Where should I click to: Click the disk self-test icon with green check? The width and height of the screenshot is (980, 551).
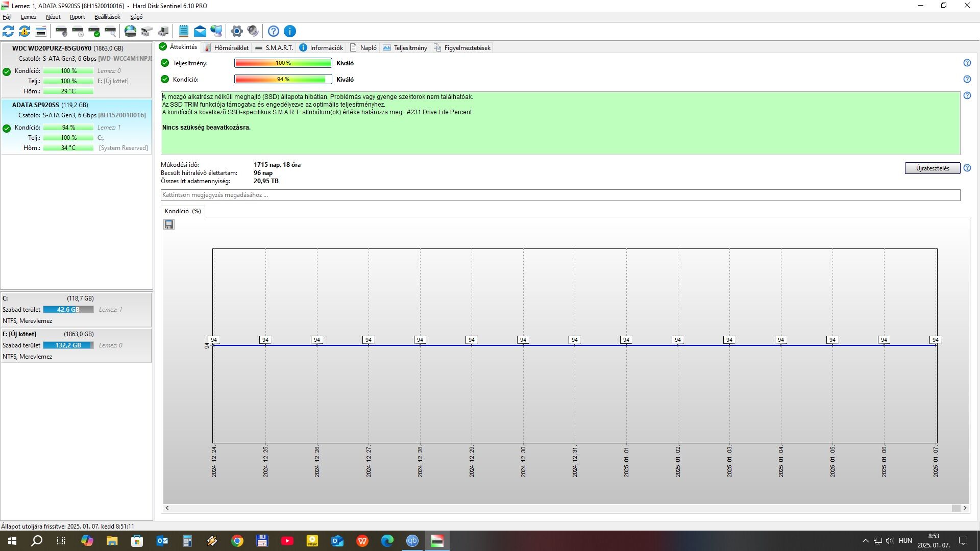[x=94, y=31]
